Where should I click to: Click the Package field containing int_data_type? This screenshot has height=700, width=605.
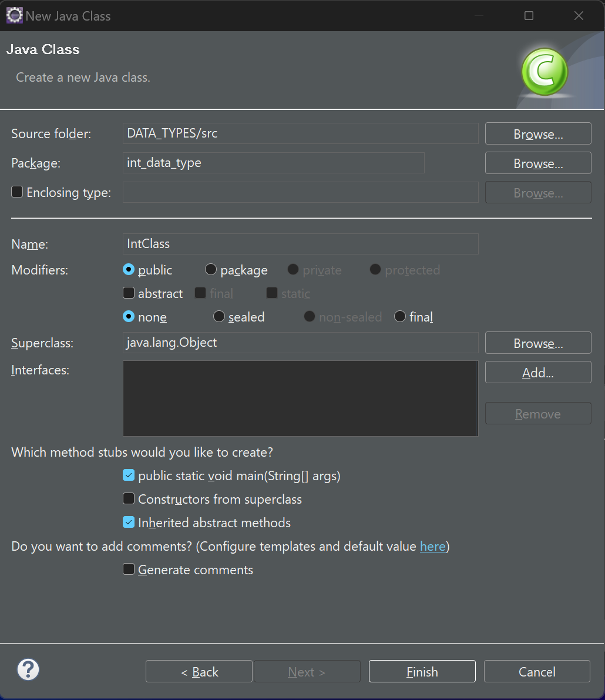274,163
